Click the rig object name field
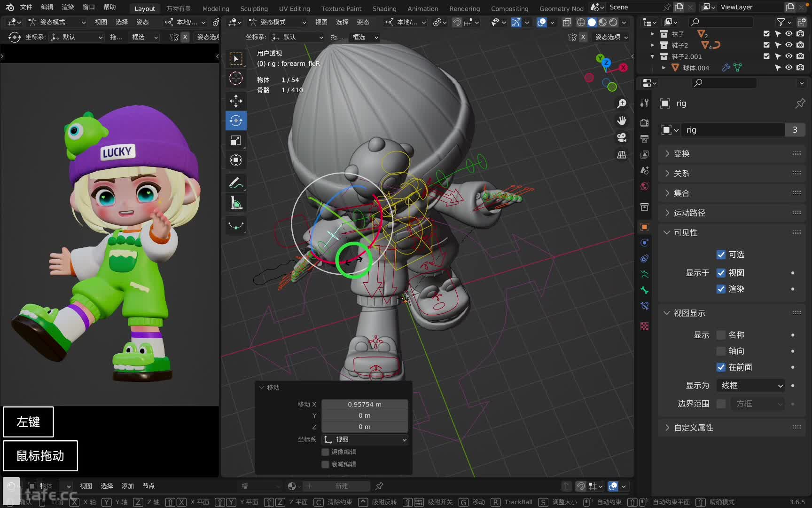The image size is (812, 508). pos(734,130)
